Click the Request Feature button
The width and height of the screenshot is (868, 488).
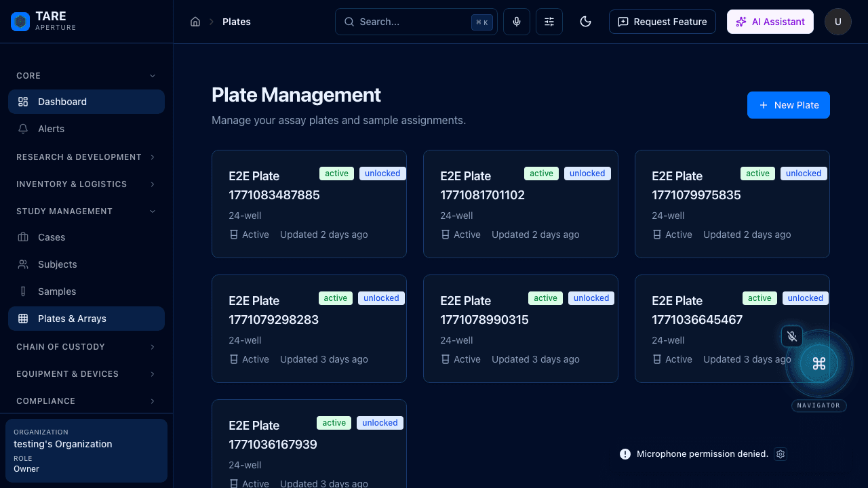[x=662, y=21]
